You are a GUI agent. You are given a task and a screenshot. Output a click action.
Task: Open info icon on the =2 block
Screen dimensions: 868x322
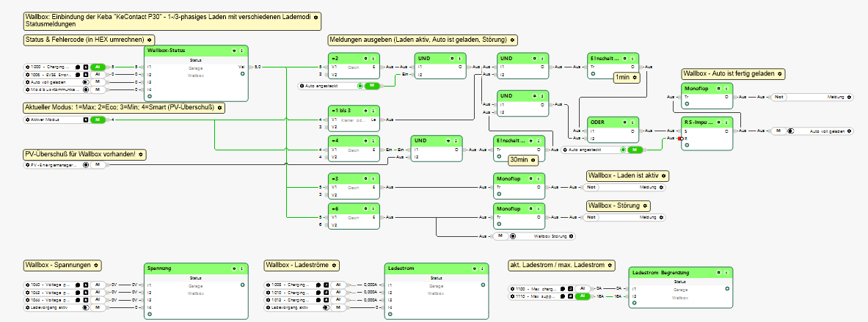373,58
